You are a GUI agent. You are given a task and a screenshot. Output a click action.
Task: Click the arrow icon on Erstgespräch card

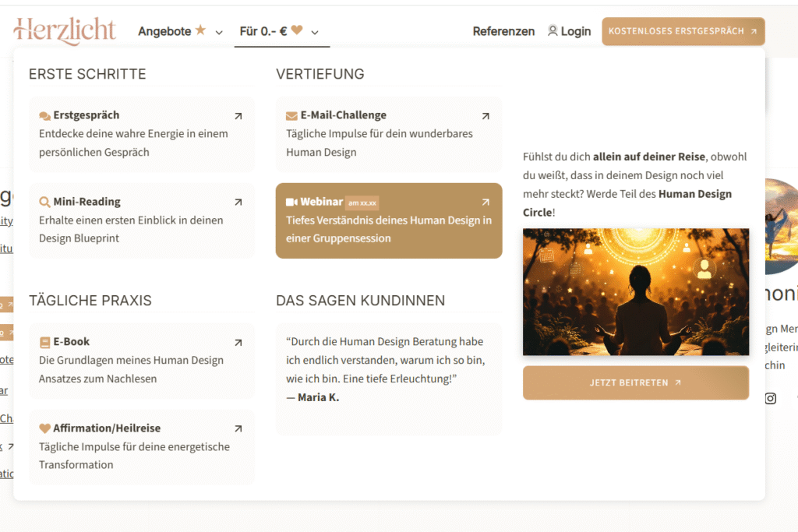click(238, 116)
